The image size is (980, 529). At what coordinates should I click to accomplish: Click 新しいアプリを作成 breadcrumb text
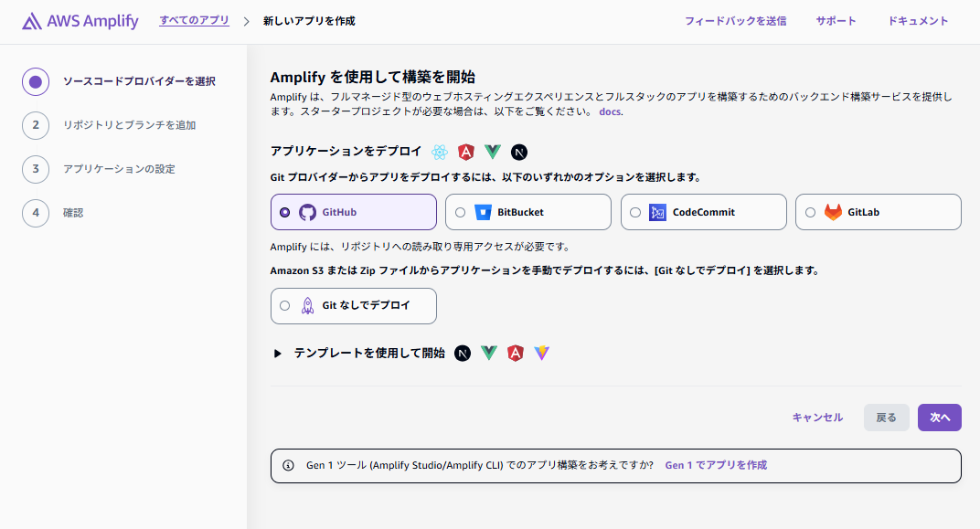[x=309, y=21]
